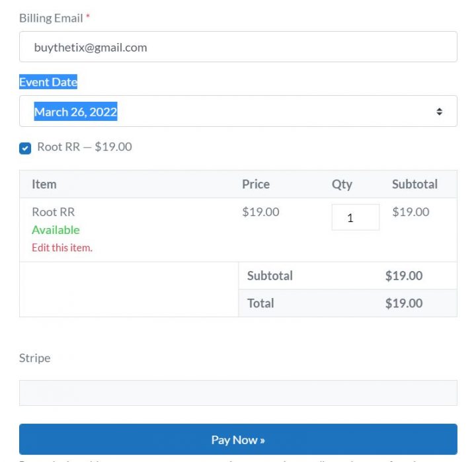Click the 'Edit this item.' link
476x462 pixels.
(62, 248)
